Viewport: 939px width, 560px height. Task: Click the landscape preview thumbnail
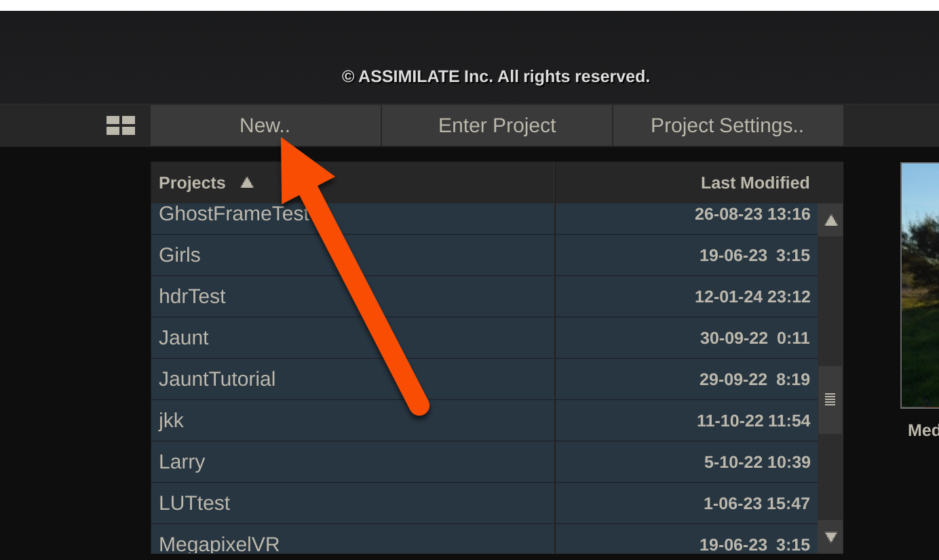(x=920, y=285)
